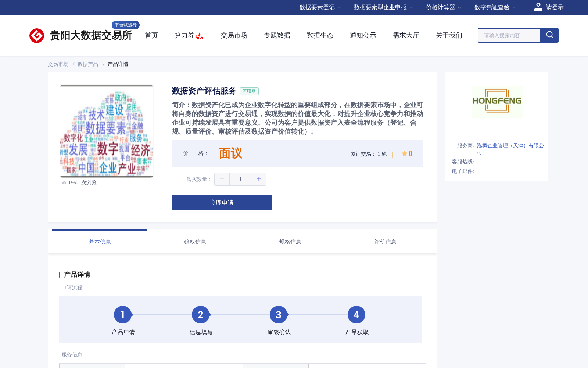
Task: Open the 专题数据 nav item
Action: 277,35
